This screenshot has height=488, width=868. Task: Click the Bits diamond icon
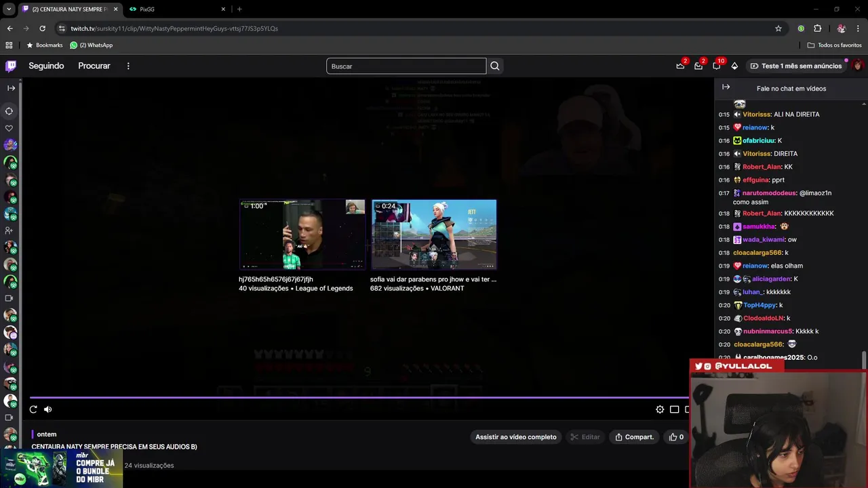[734, 66]
